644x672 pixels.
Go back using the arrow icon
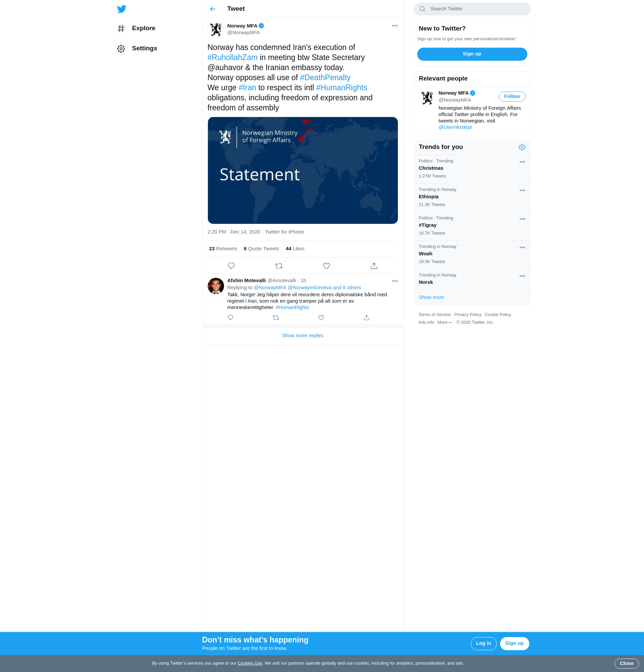213,9
